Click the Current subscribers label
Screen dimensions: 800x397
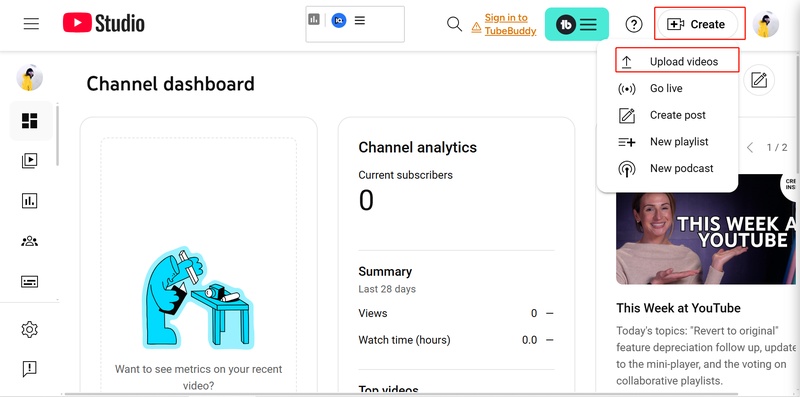[x=405, y=175]
